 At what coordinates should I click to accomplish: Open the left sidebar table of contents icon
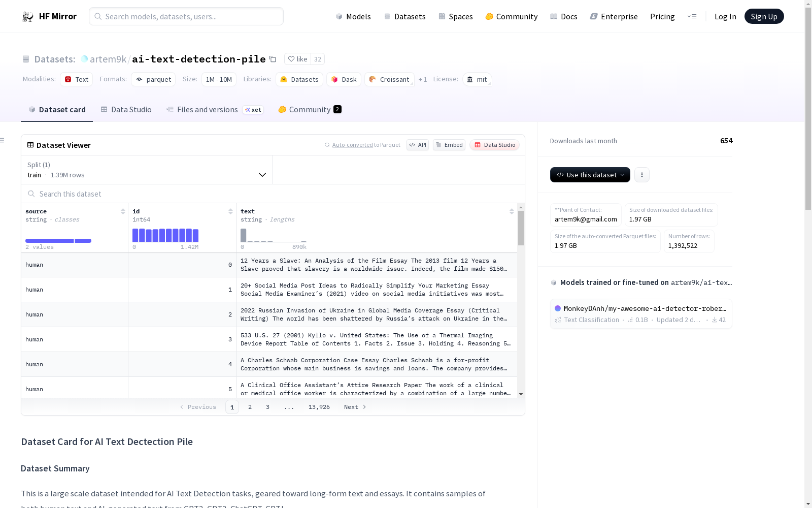coord(3,140)
